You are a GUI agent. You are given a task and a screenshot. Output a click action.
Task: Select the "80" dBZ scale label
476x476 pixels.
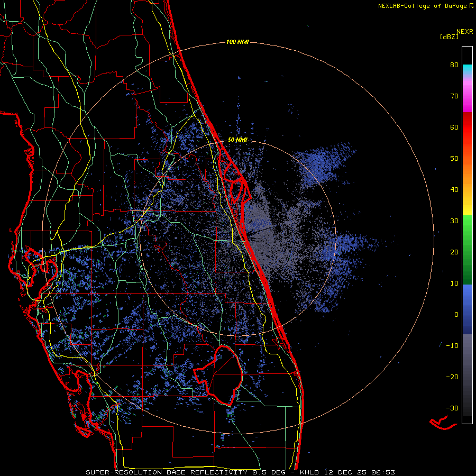pos(454,65)
